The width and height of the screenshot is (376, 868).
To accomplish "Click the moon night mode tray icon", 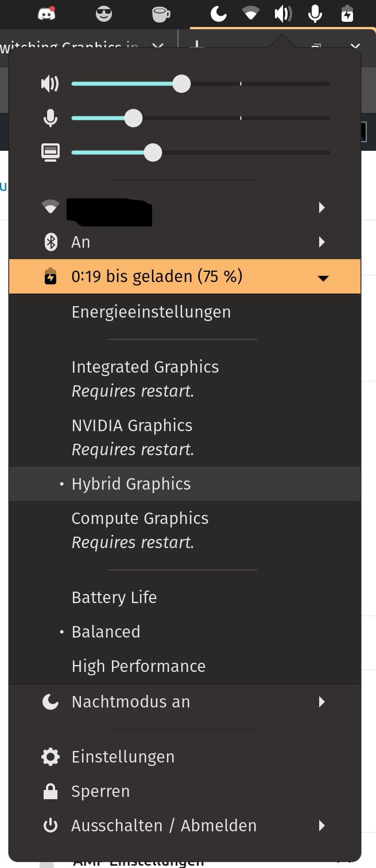I will click(218, 14).
